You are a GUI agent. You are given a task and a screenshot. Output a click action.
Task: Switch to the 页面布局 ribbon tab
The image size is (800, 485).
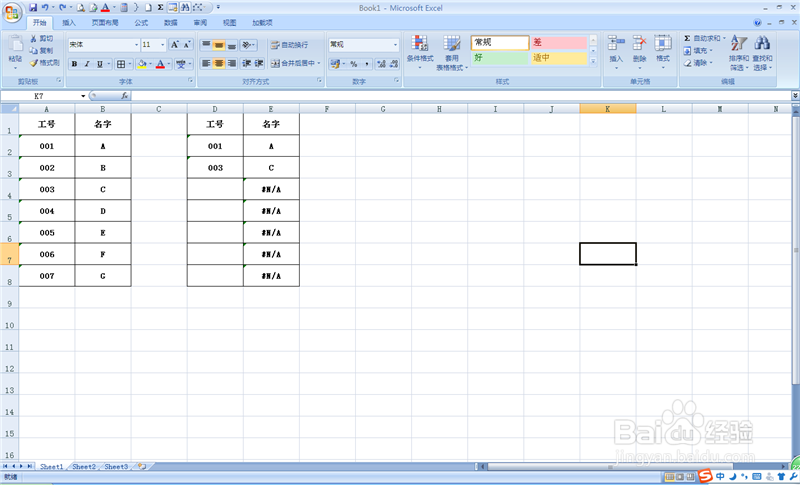pyautogui.click(x=105, y=22)
